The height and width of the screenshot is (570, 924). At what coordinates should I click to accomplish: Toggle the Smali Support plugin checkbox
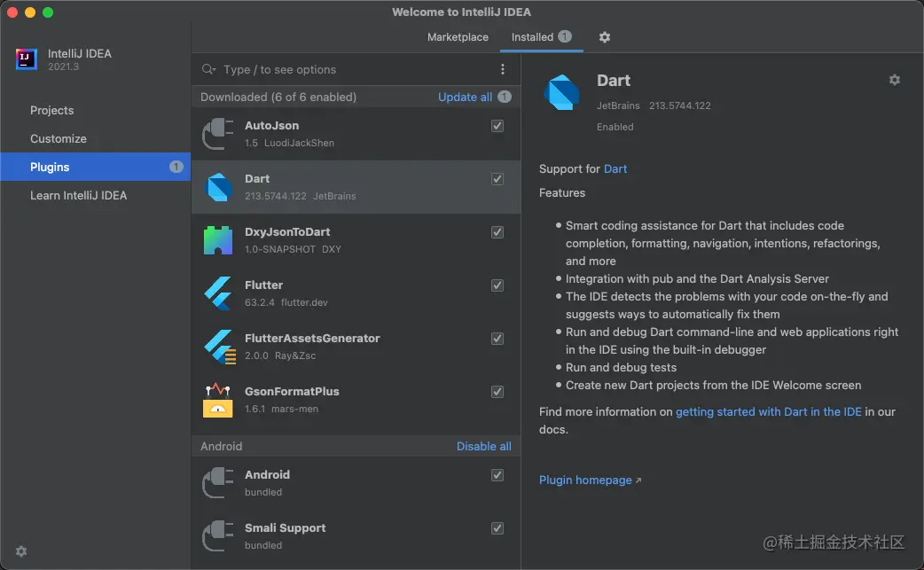click(497, 528)
